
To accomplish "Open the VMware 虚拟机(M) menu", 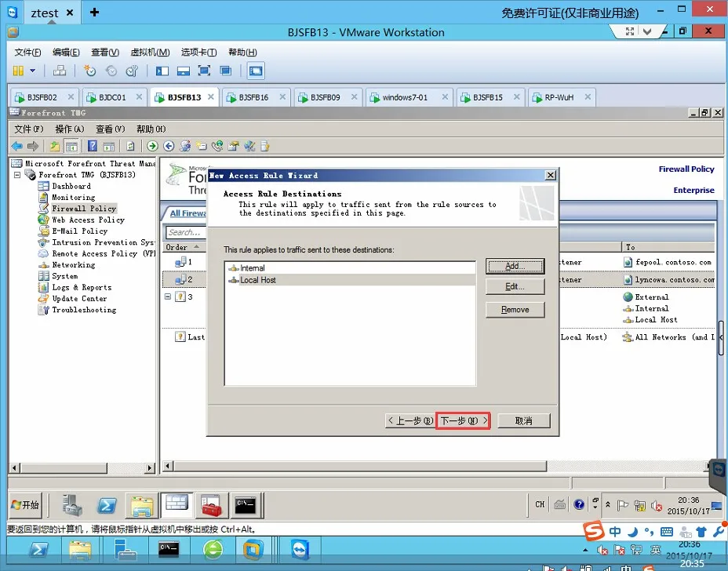I will [x=150, y=52].
